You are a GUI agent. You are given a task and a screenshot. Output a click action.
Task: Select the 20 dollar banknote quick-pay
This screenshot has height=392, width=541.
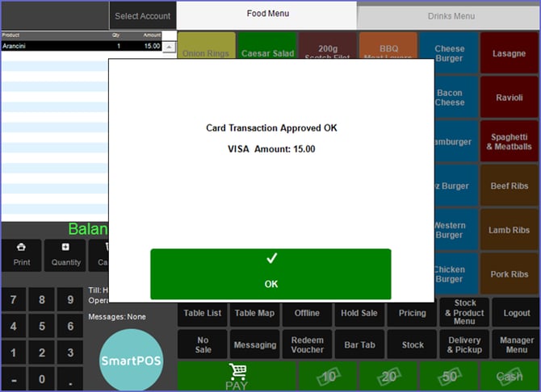click(388, 376)
